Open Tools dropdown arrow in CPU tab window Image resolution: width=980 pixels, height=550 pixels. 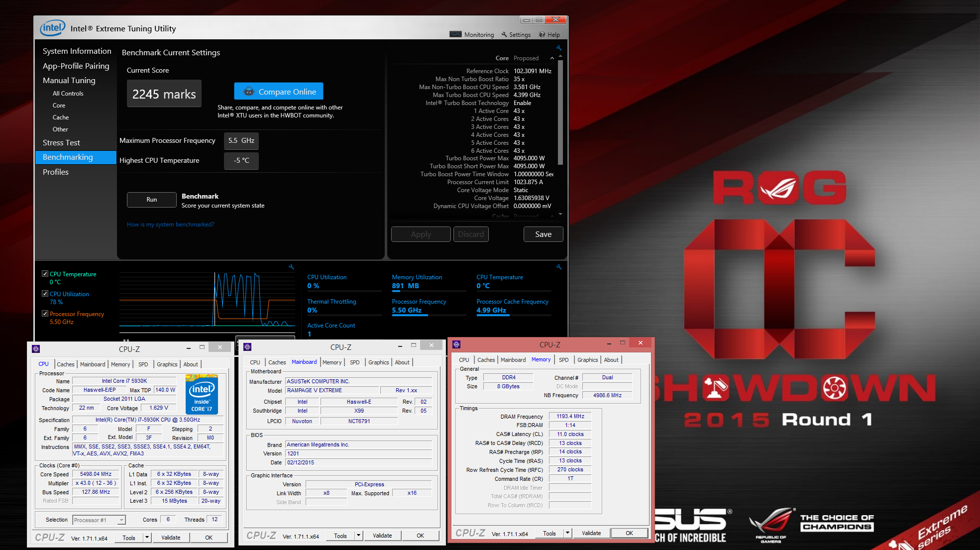[x=147, y=537]
